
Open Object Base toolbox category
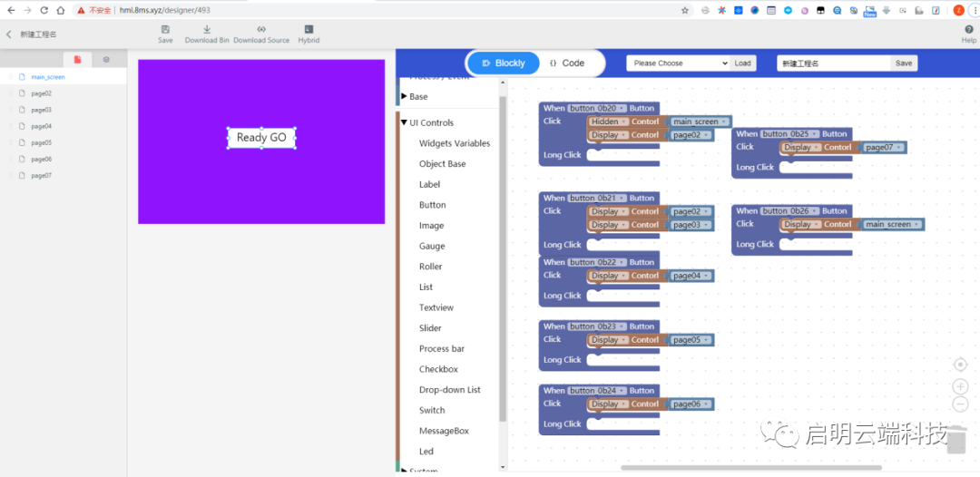point(443,164)
